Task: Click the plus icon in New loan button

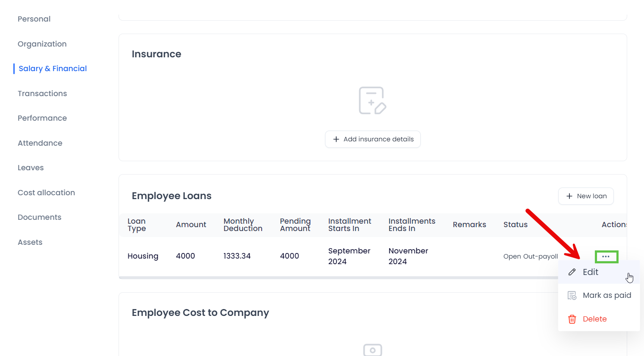Action: (x=569, y=196)
